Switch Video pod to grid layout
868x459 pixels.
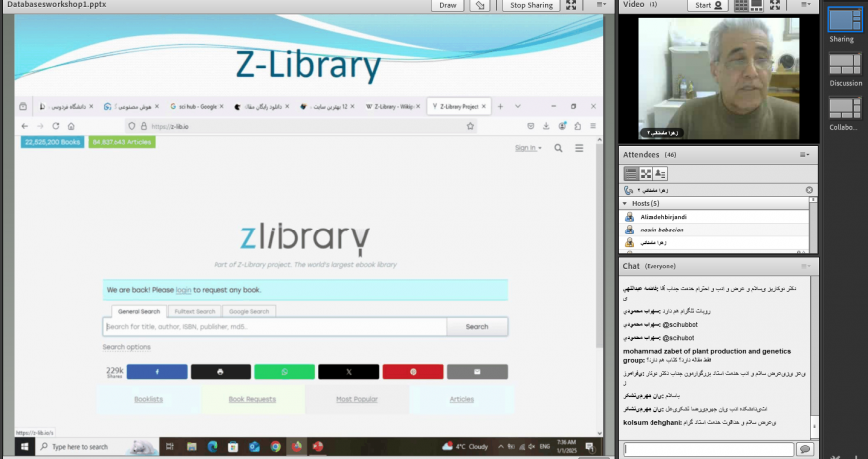pos(740,5)
